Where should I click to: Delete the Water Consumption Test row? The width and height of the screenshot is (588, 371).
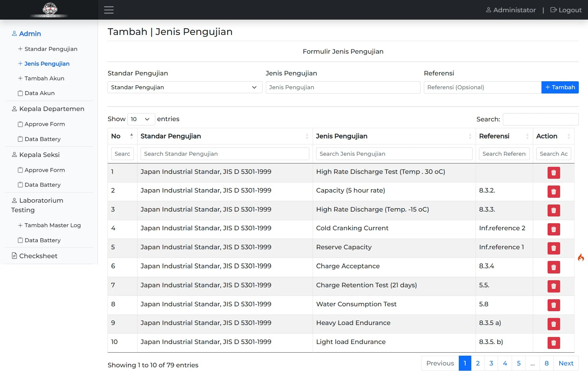[x=553, y=305]
